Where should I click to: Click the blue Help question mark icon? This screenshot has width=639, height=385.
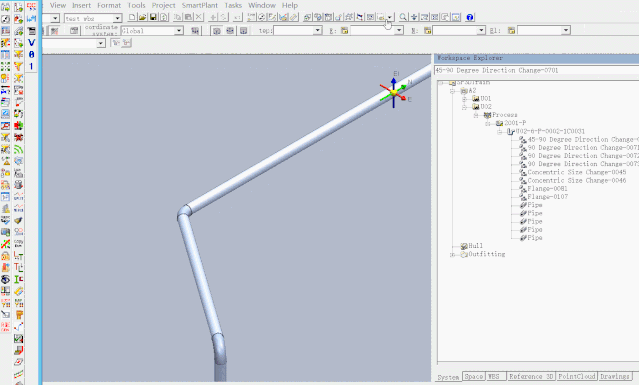point(469,17)
